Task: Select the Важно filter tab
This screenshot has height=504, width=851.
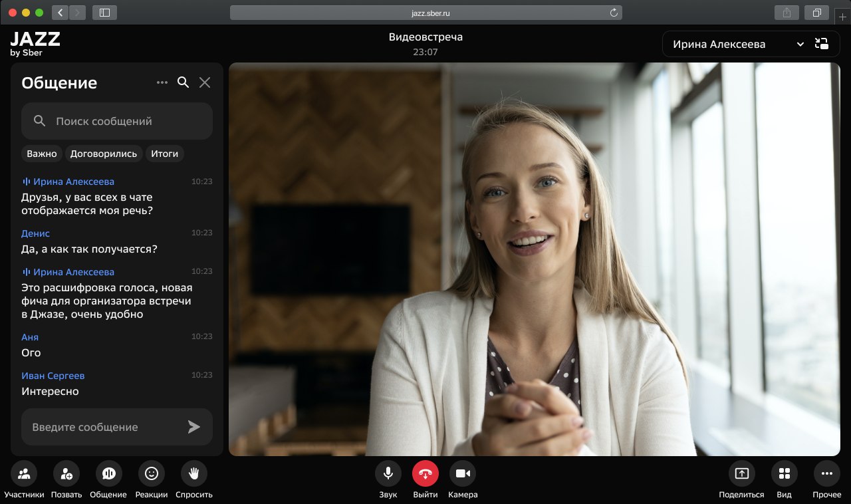Action: [42, 154]
